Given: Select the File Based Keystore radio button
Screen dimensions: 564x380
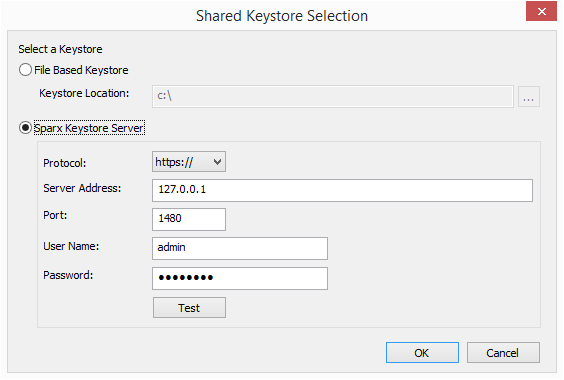Looking at the screenshot, I should click(25, 70).
